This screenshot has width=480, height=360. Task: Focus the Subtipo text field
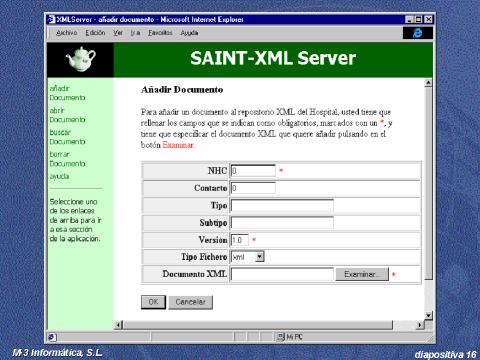[x=282, y=222]
